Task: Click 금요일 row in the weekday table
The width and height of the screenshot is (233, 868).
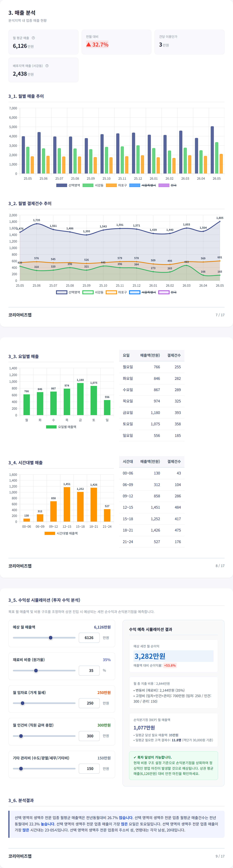Action: click(152, 412)
